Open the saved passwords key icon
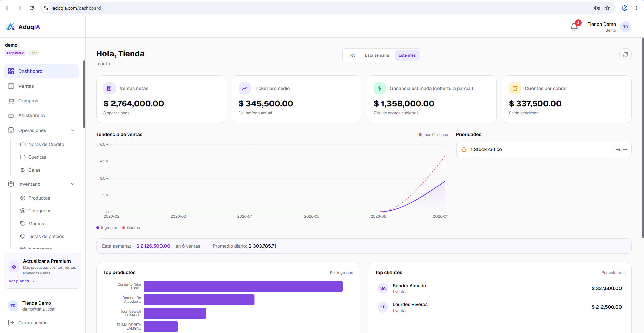 pos(597,8)
